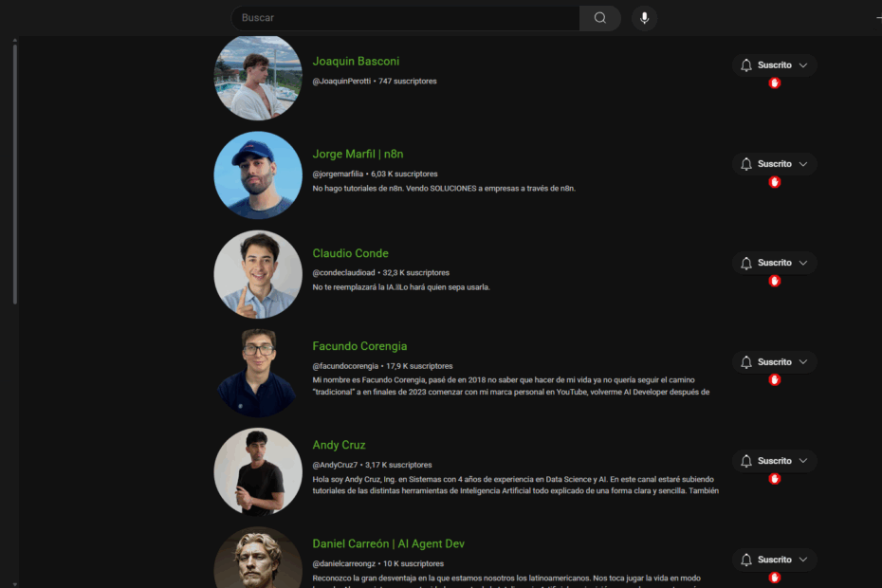The width and height of the screenshot is (882, 588).
Task: Click the red hand icon under Facundo Corengia
Action: (x=775, y=379)
